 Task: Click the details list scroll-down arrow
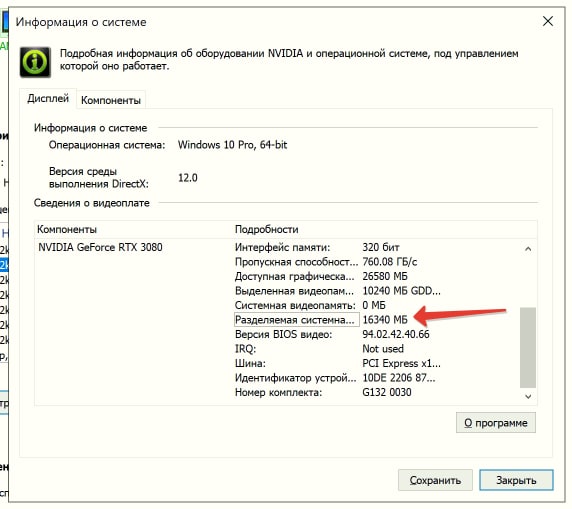coord(528,396)
